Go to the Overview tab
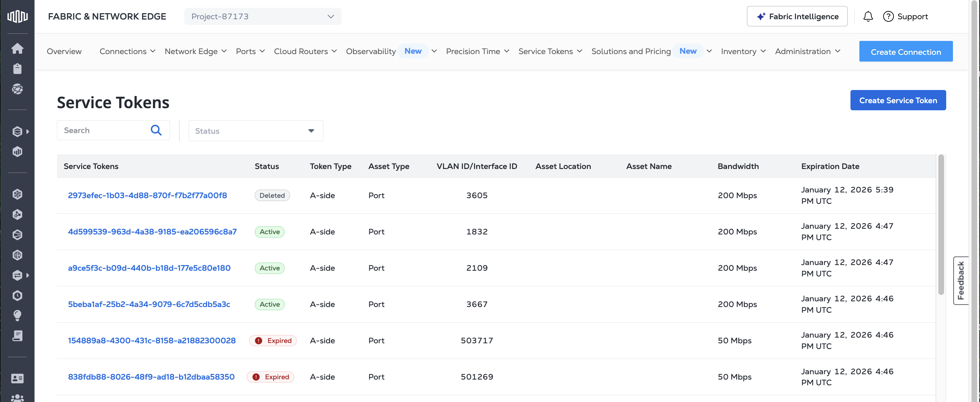 tap(64, 51)
